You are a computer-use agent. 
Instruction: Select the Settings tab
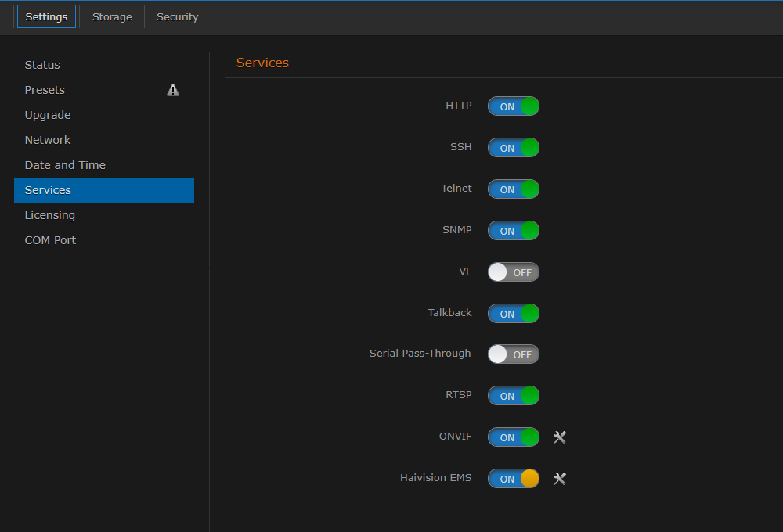(45, 16)
